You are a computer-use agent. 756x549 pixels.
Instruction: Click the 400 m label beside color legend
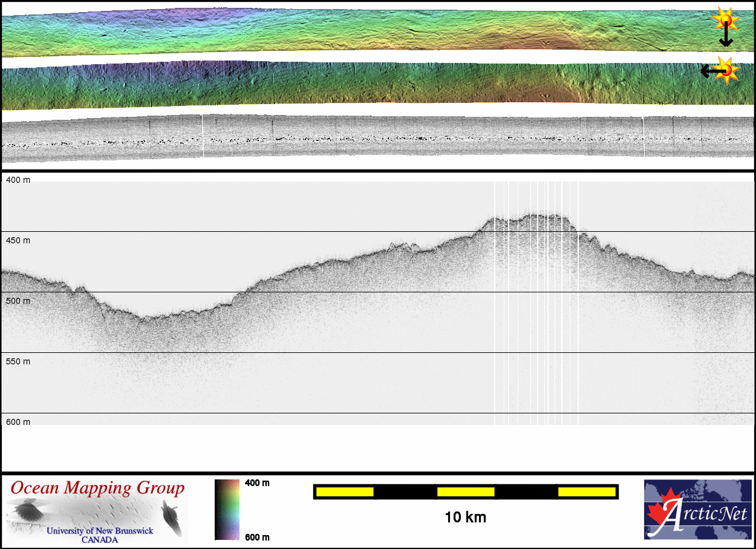click(257, 483)
